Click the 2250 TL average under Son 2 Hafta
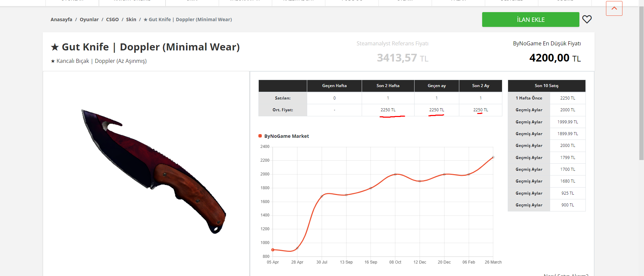Image resolution: width=644 pixels, height=276 pixels. (x=388, y=110)
